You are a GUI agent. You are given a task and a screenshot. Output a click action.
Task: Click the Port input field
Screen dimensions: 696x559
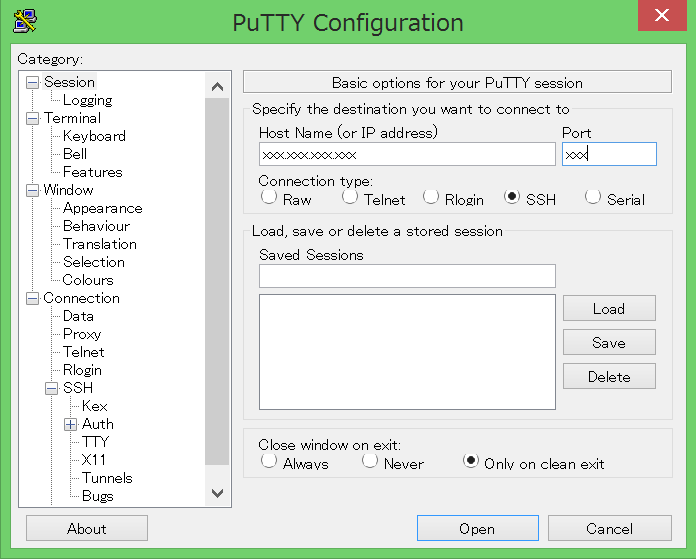tap(609, 154)
